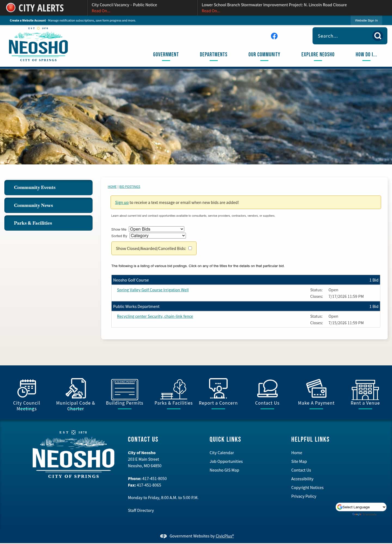392x544 pixels.
Task: Open the Explore Neosho menu
Action: 318,54
